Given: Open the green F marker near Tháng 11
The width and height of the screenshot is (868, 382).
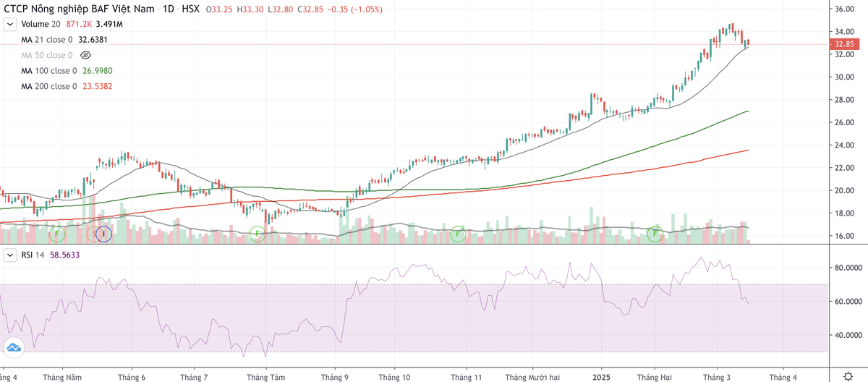Looking at the screenshot, I should 457,234.
